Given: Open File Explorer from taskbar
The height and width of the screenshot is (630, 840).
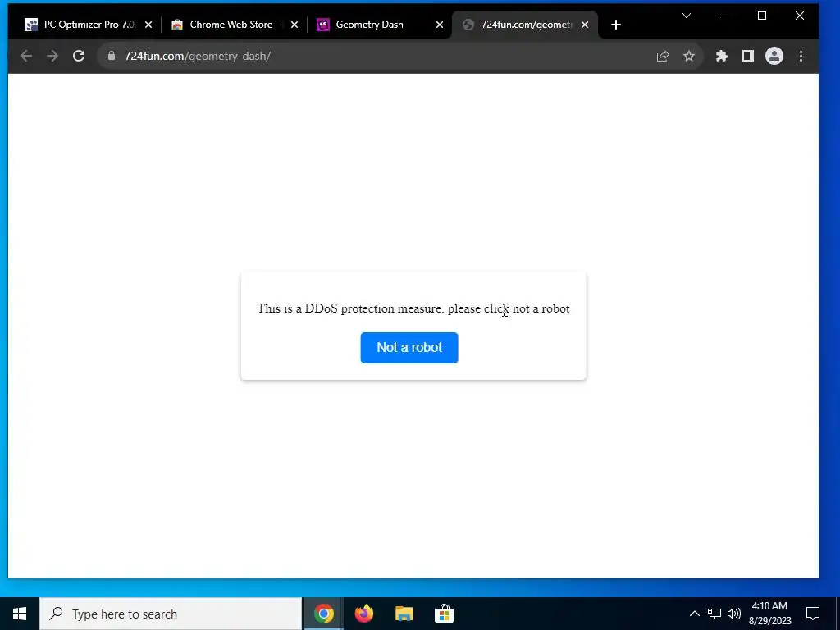Looking at the screenshot, I should click(404, 614).
